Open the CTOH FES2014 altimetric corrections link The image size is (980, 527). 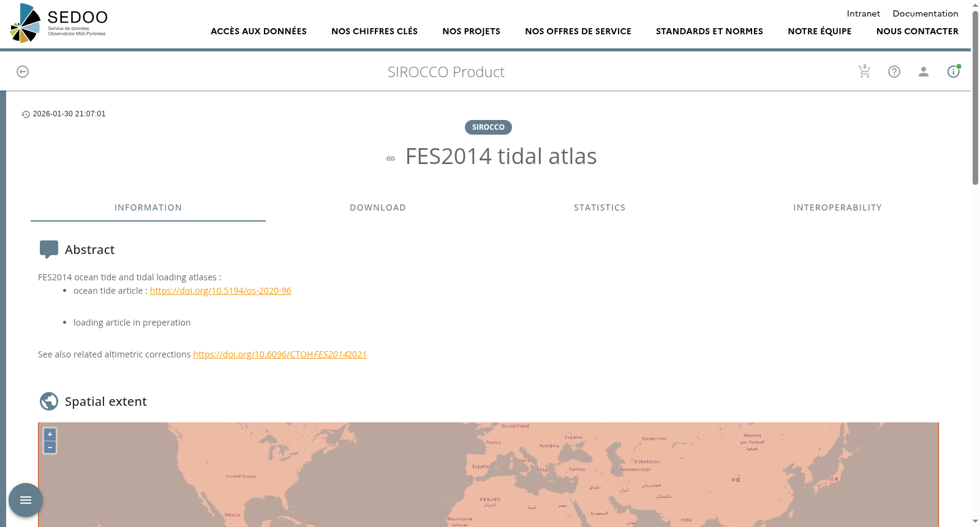click(x=280, y=354)
